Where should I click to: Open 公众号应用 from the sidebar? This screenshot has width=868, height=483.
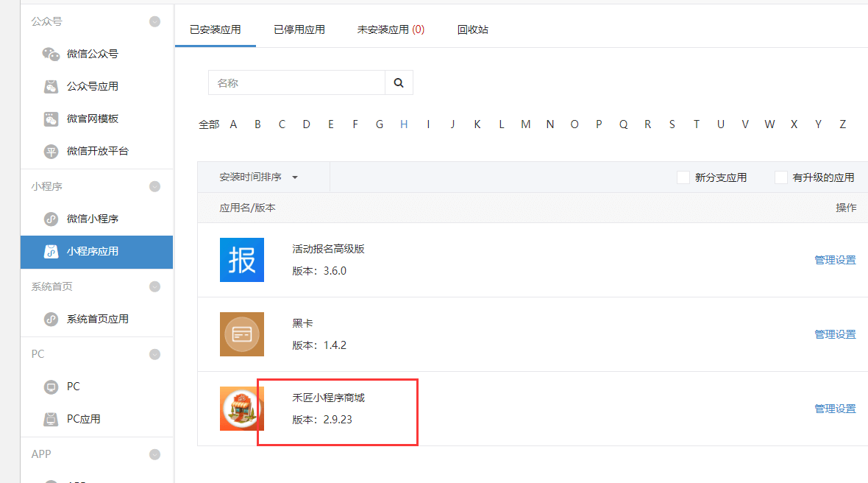click(51, 85)
